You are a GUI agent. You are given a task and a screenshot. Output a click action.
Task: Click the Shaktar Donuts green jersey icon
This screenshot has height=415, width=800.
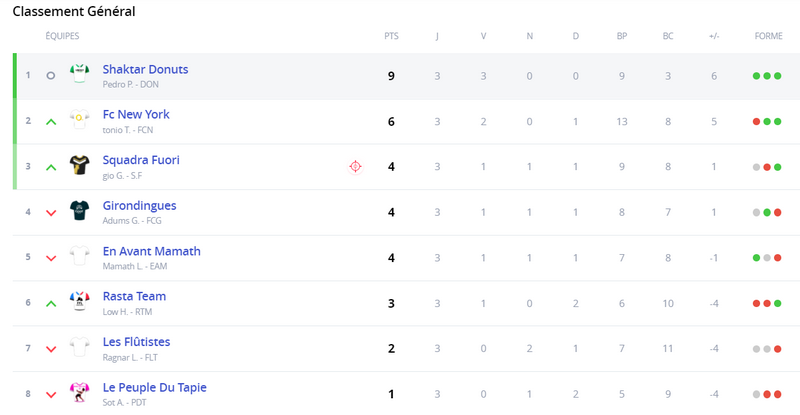click(80, 74)
